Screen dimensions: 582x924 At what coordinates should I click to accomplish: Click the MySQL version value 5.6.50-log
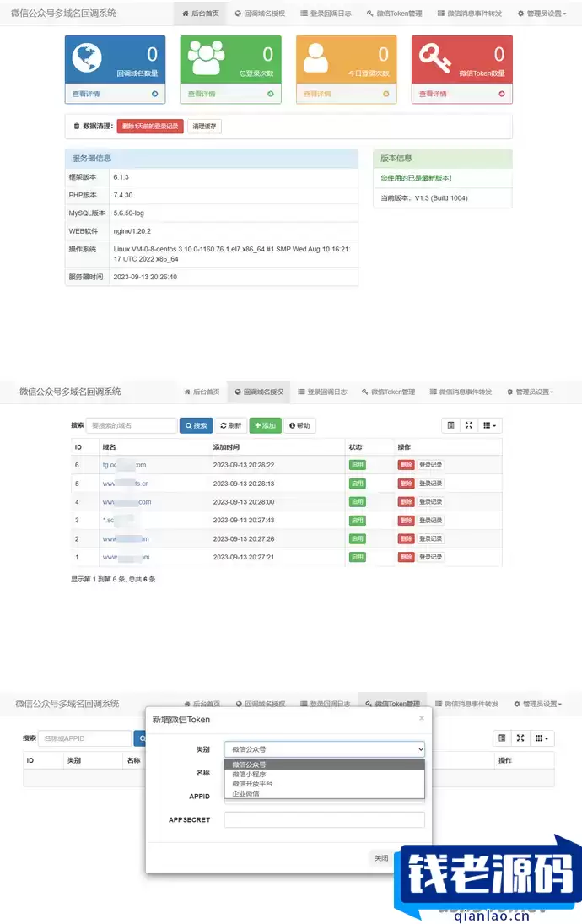pos(128,213)
